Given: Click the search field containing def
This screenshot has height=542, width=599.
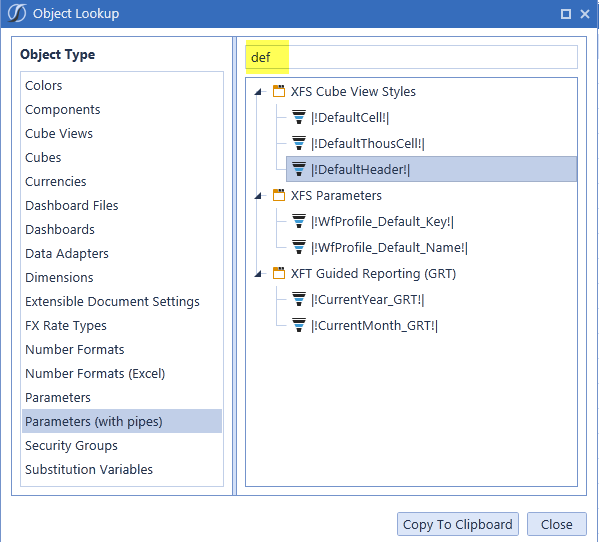Looking at the screenshot, I should coord(411,57).
